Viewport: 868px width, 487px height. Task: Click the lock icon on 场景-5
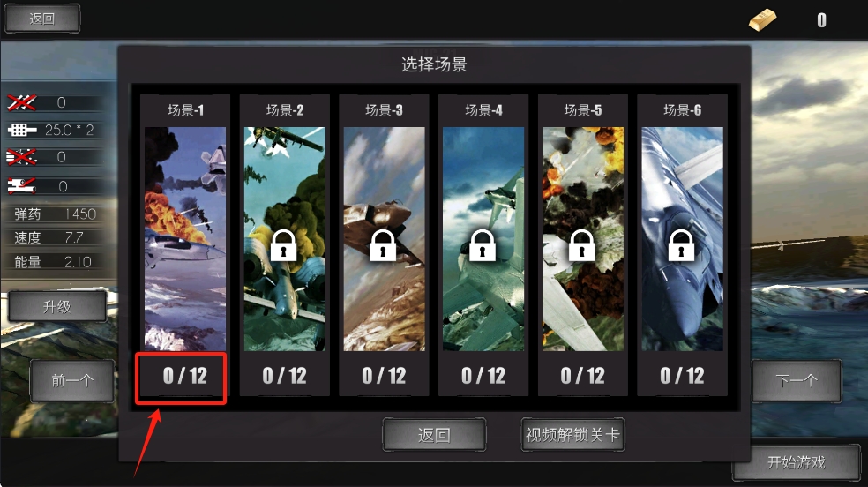click(x=582, y=245)
